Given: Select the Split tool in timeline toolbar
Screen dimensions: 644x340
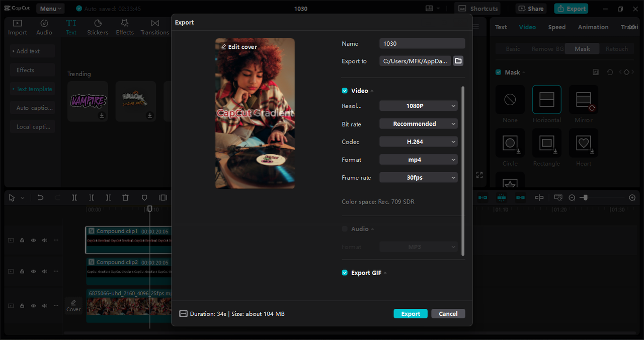Looking at the screenshot, I should click(x=74, y=198).
